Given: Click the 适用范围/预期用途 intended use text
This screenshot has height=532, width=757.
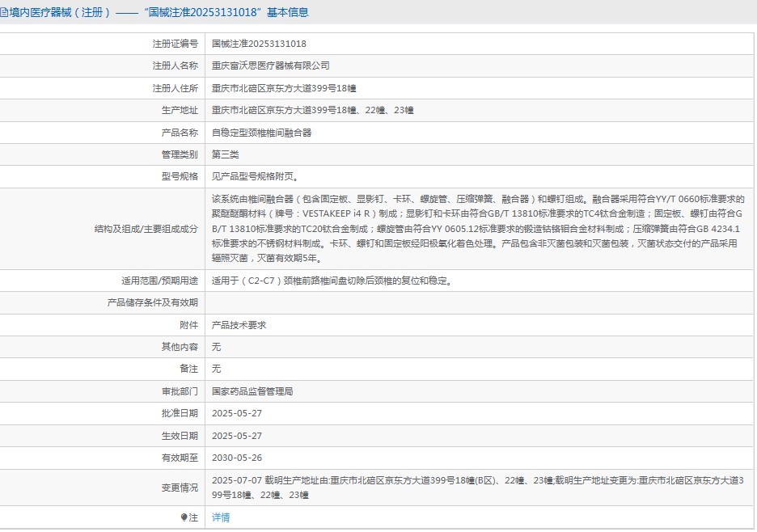Looking at the screenshot, I should 332,281.
